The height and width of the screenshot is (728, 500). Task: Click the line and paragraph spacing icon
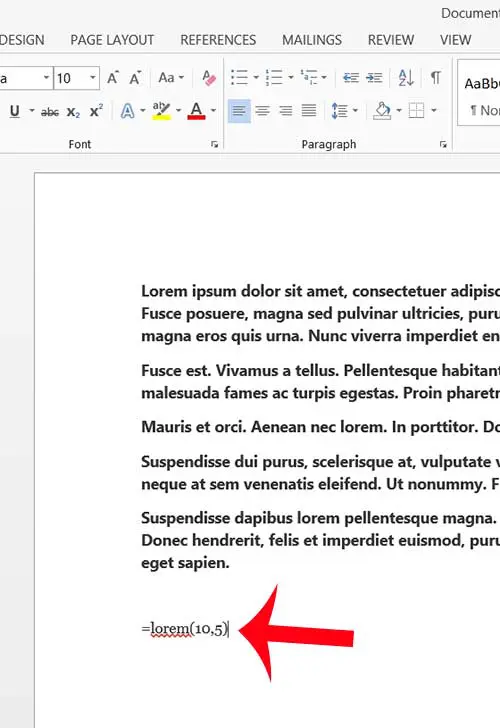(x=340, y=111)
